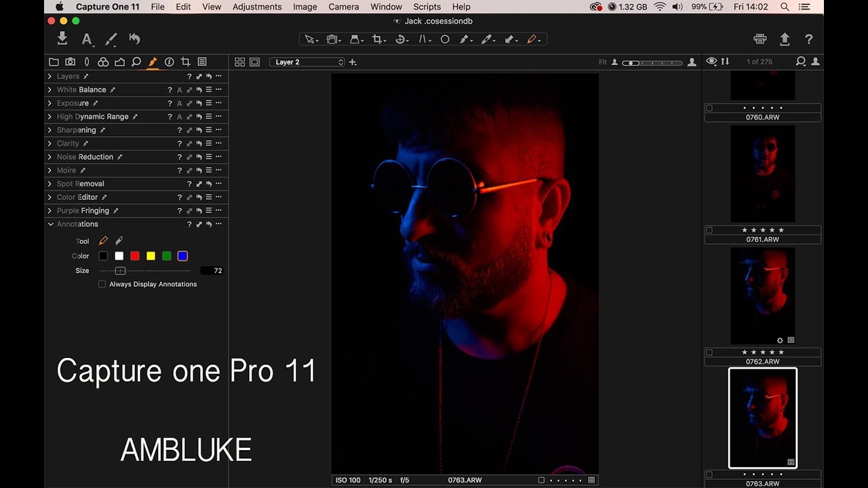868x488 pixels.
Task: Expand the White Balance panel
Action: click(50, 89)
